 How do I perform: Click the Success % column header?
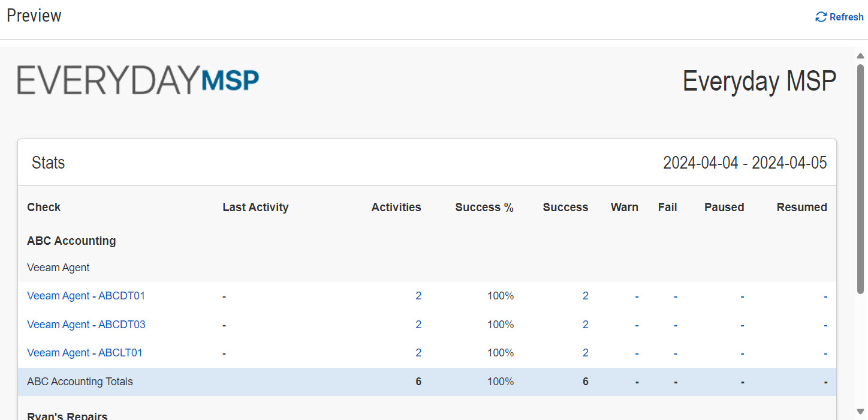click(x=484, y=207)
